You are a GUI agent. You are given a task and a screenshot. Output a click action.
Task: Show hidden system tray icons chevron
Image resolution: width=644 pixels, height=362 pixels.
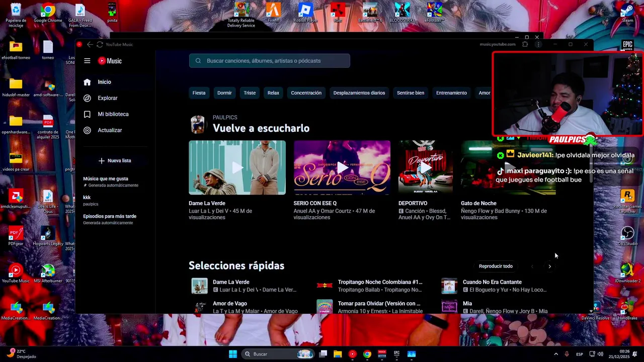pyautogui.click(x=556, y=354)
